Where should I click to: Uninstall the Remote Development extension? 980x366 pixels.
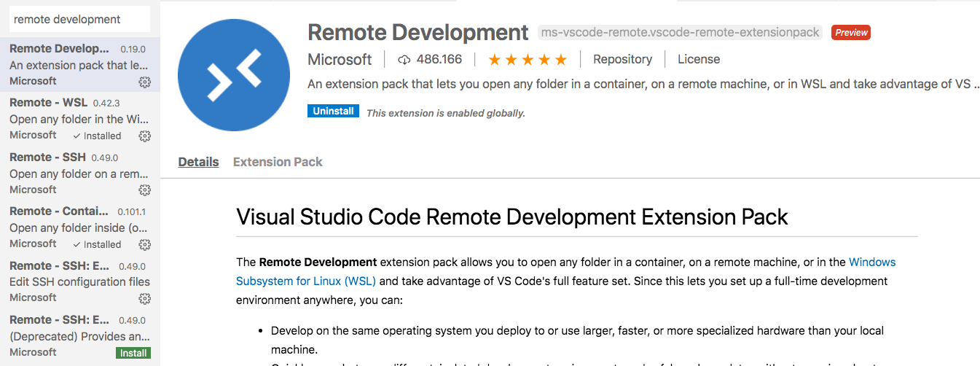click(x=333, y=112)
